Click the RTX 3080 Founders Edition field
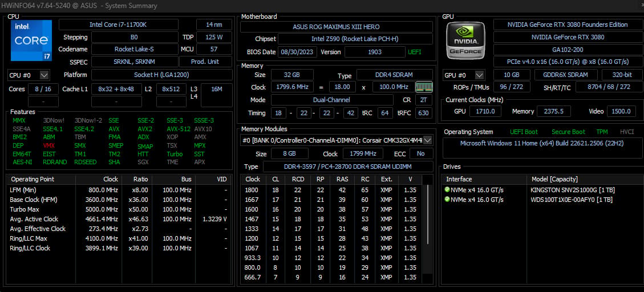This screenshot has width=644, height=292. click(x=567, y=25)
